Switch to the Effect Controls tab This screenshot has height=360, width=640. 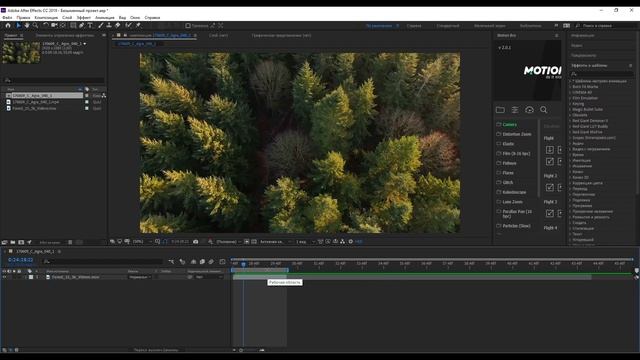pyautogui.click(x=65, y=36)
